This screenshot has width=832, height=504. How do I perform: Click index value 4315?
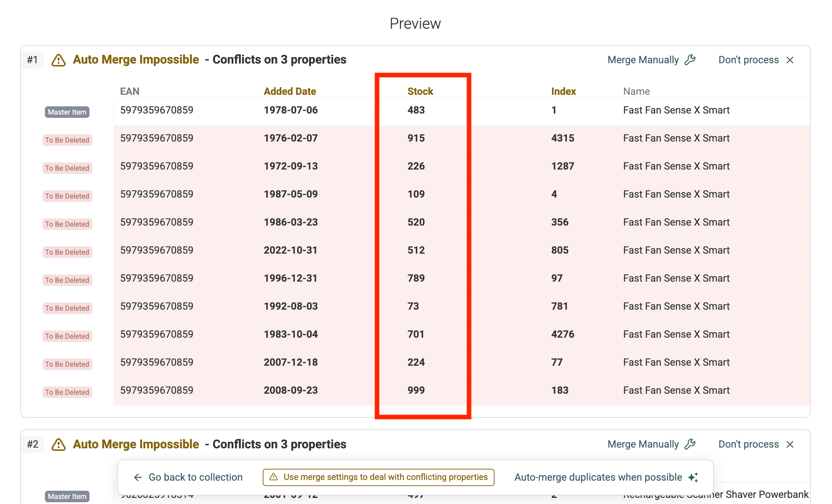click(x=562, y=138)
